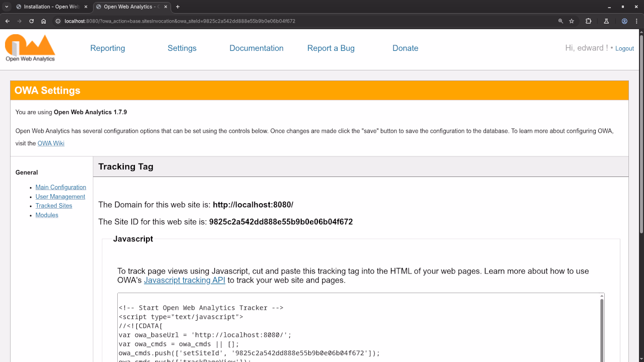Click the //<![CDATA[ code line

tap(141, 326)
